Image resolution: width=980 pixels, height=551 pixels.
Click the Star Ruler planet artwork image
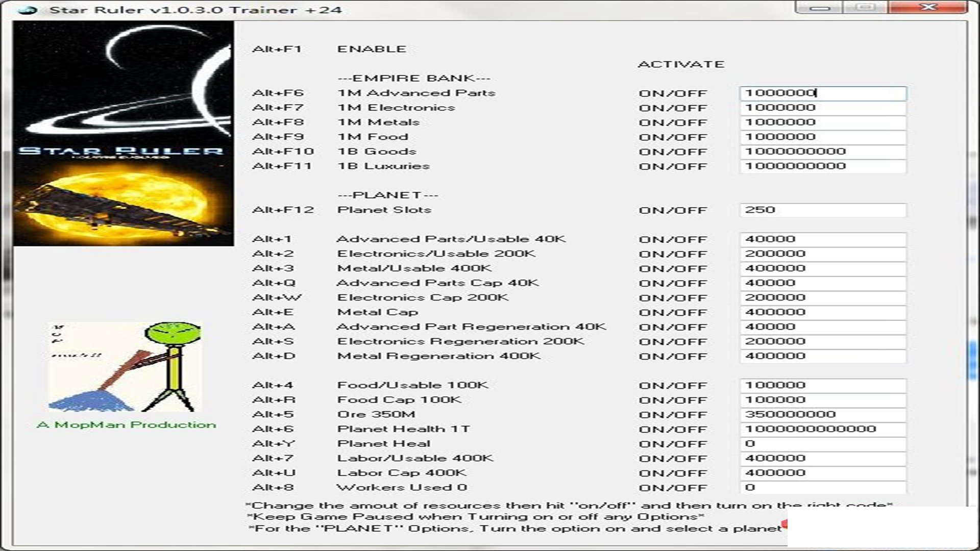[124, 134]
